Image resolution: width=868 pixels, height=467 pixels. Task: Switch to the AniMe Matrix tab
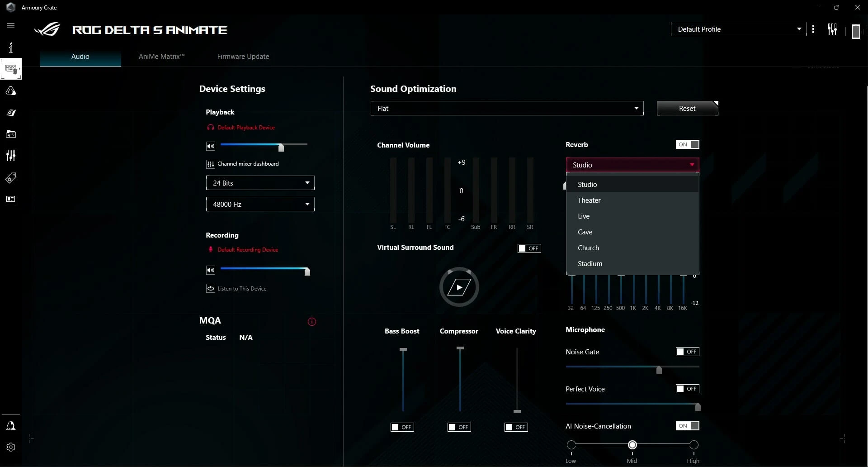coord(161,57)
